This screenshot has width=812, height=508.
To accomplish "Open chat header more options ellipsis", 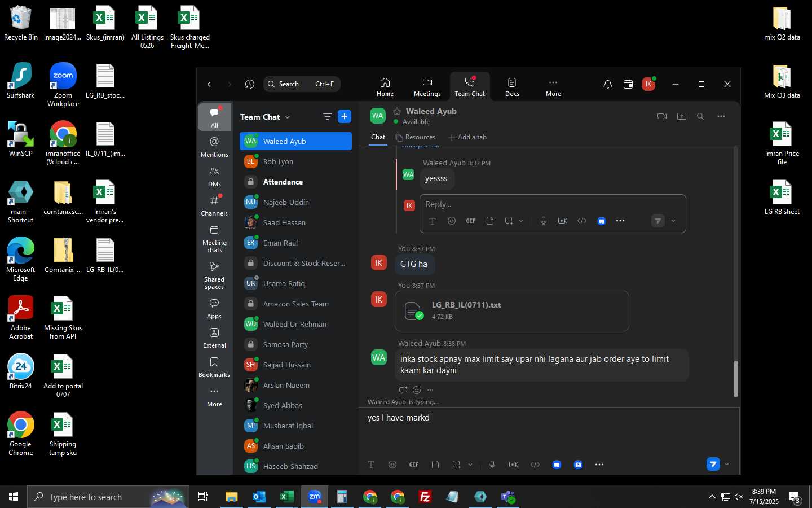I will click(x=721, y=116).
